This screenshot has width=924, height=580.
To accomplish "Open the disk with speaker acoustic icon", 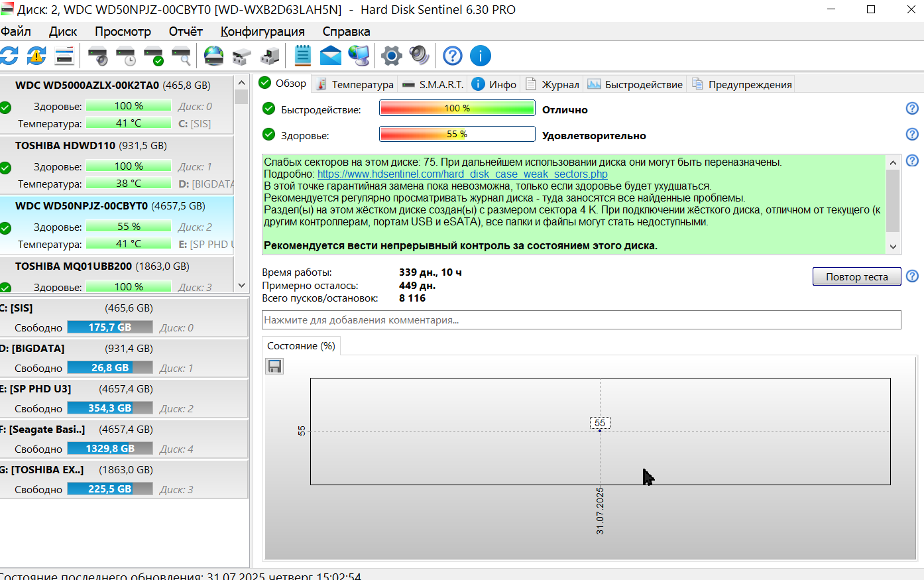I will [98, 56].
